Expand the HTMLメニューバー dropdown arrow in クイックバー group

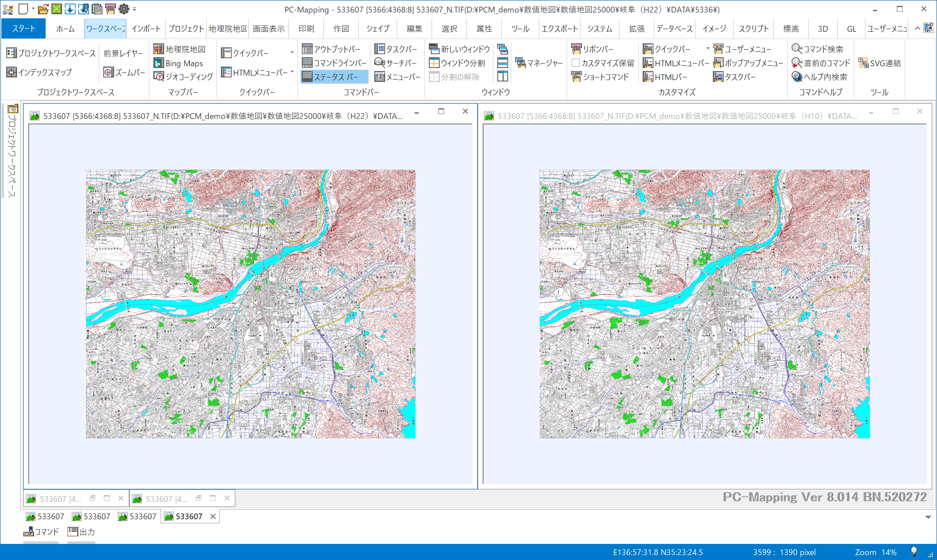point(292,72)
